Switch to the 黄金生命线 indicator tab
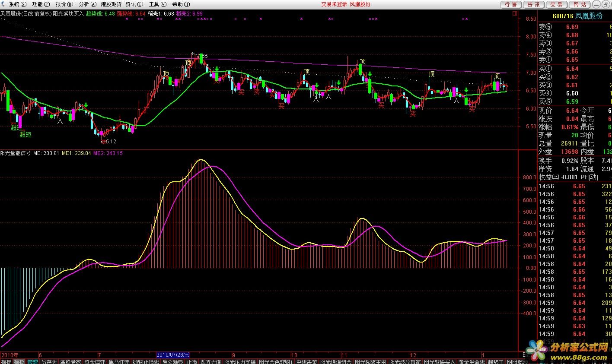 (x=472, y=361)
